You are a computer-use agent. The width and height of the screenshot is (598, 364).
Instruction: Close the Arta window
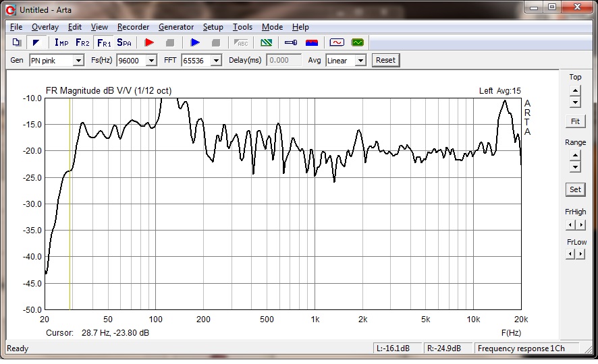tap(577, 7)
